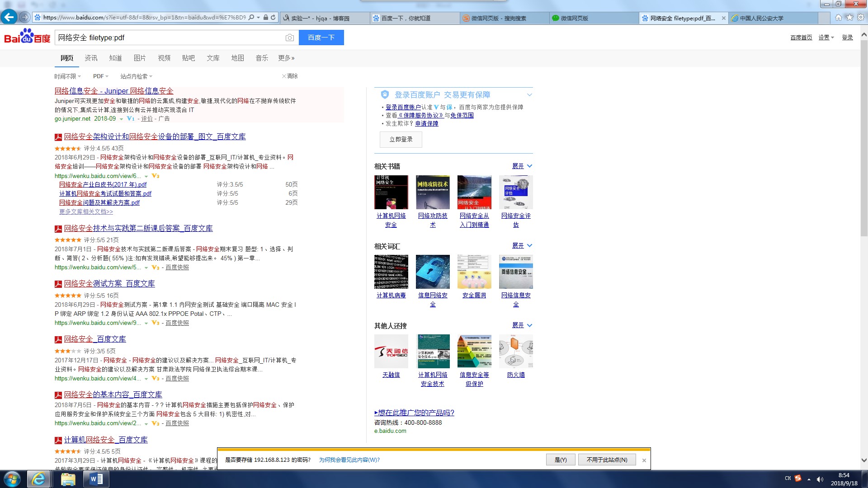
Task: Switch to the 图片 search tab
Action: [x=140, y=58]
